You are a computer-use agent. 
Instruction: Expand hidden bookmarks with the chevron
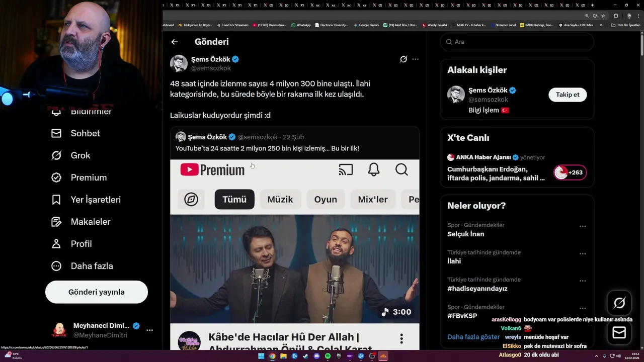[601, 25]
